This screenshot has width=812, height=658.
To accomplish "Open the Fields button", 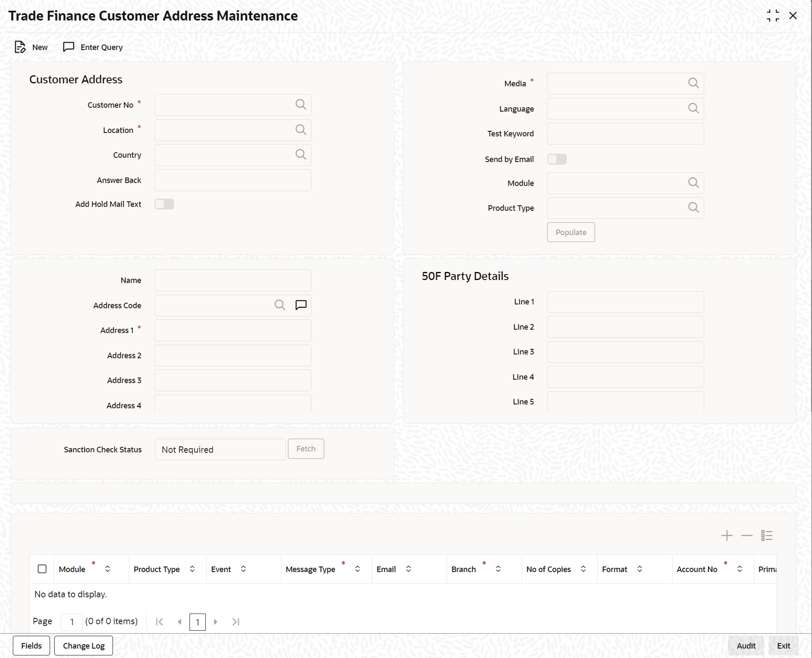I will 32,646.
